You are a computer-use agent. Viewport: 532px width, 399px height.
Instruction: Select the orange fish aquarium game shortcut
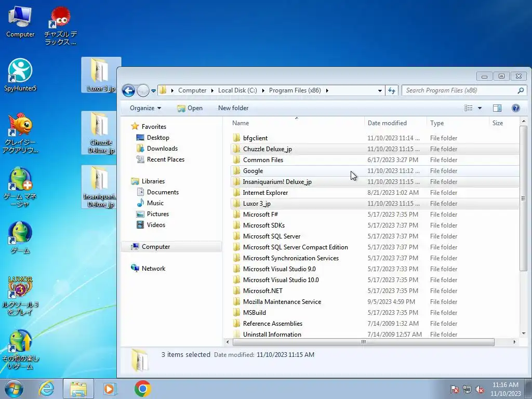click(20, 132)
